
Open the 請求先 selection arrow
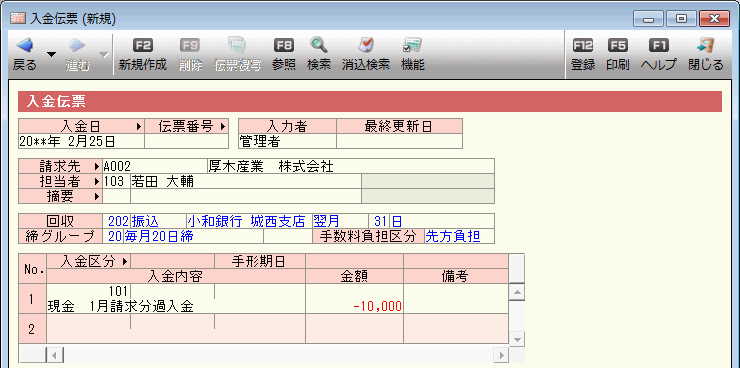97,166
